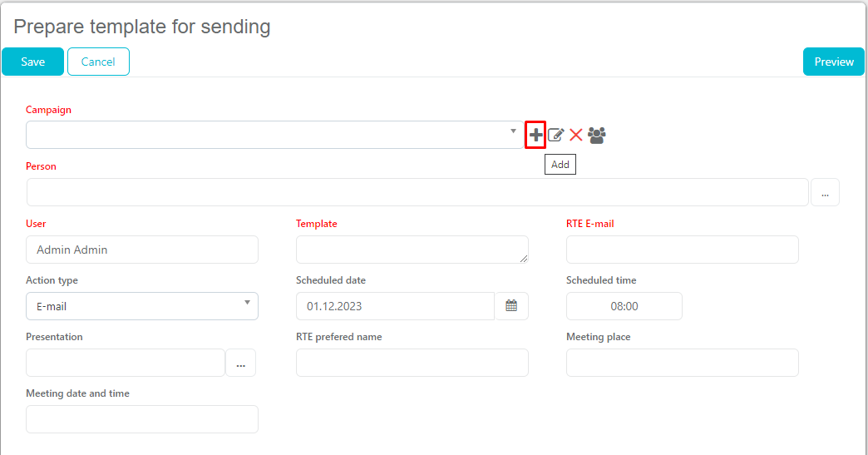
Task: Click the Add campaign plus icon
Action: point(535,135)
